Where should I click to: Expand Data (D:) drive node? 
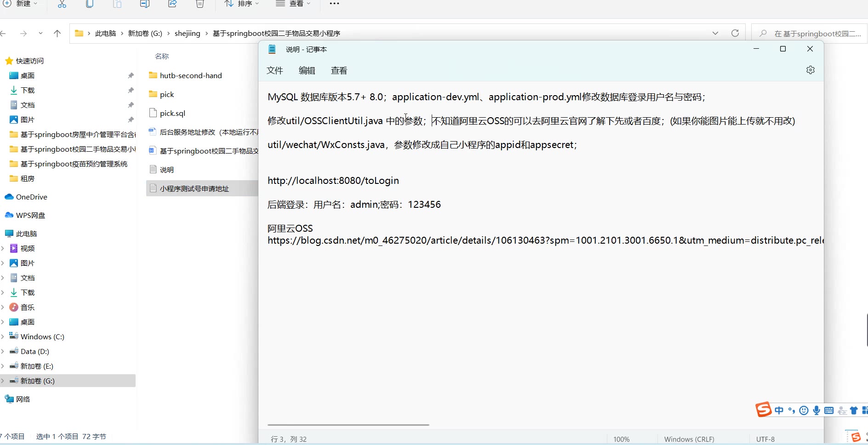[3, 352]
